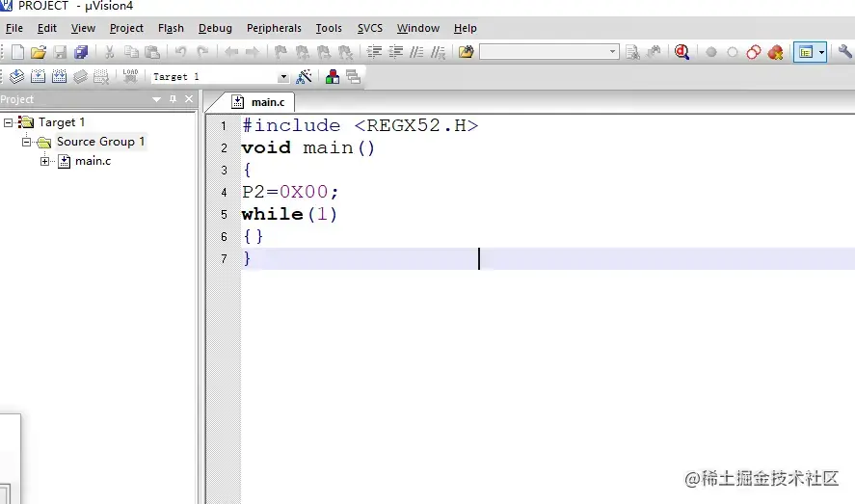Open the Debug menu
The image size is (855, 504).
click(x=215, y=28)
